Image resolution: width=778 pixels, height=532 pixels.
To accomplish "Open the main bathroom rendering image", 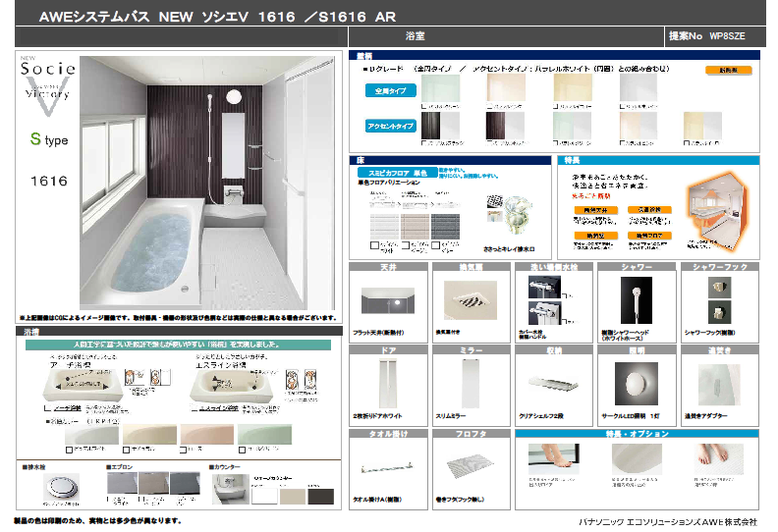I will pyautogui.click(x=207, y=183).
